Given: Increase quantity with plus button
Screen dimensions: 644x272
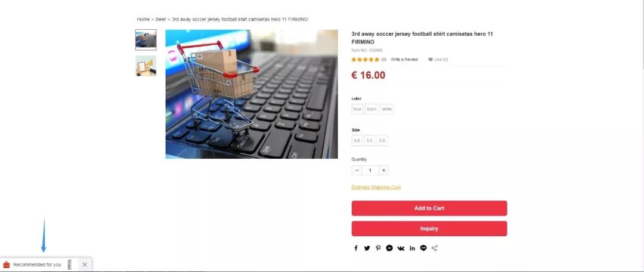Looking at the screenshot, I should point(383,171).
